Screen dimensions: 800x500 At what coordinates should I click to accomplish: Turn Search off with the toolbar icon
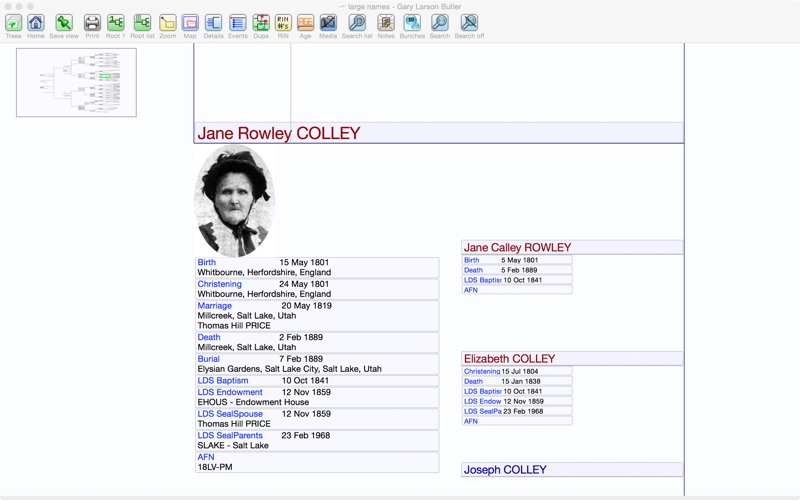coord(469,23)
